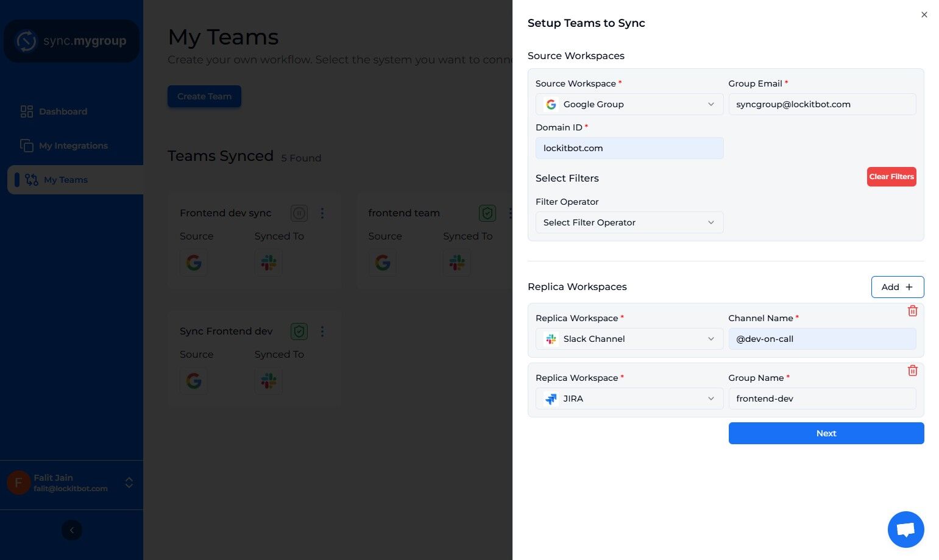This screenshot has width=939, height=560.
Task: Expand the Slack Channel replica workspace dropdown
Action: coord(629,339)
